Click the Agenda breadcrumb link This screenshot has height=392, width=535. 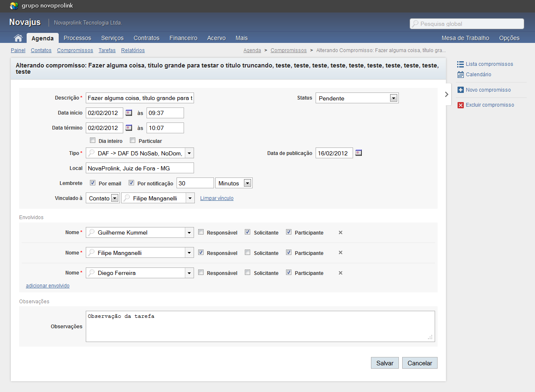[x=252, y=50]
